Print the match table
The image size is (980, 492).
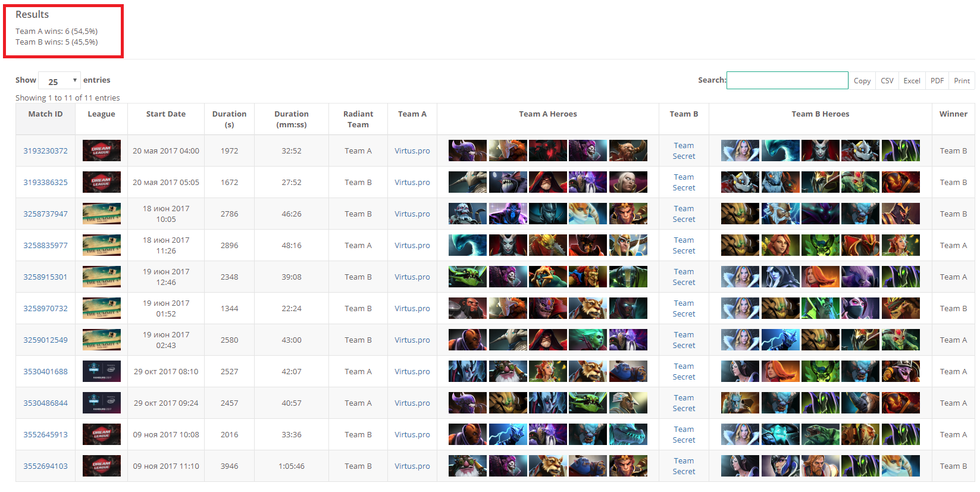[962, 80]
